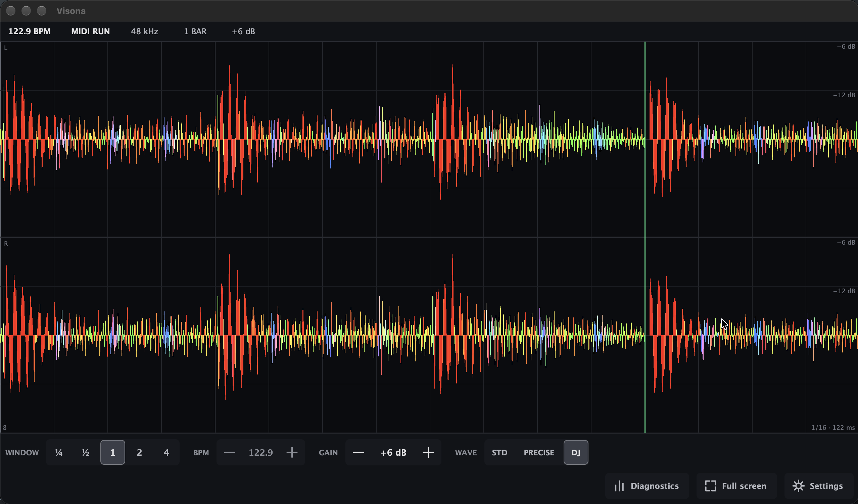Set window length to ½ bar
Image resolution: width=858 pixels, height=504 pixels.
pyautogui.click(x=86, y=452)
